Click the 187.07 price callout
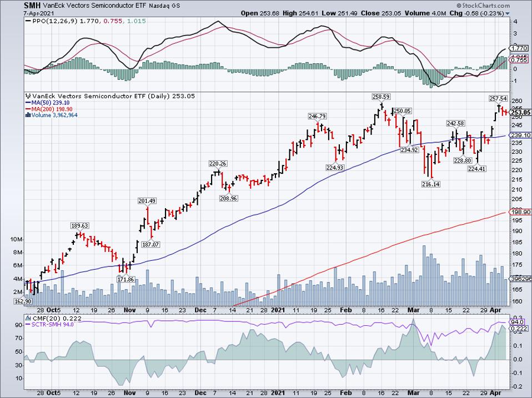This screenshot has height=398, width=532. (150, 244)
